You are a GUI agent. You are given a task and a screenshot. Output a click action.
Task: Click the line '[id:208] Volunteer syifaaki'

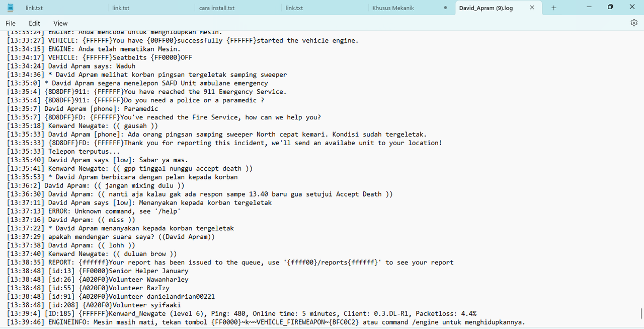pyautogui.click(x=94, y=306)
